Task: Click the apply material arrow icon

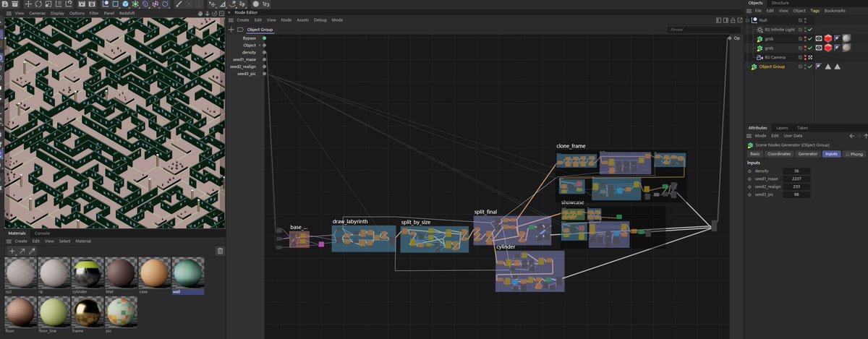Action: coord(22,250)
